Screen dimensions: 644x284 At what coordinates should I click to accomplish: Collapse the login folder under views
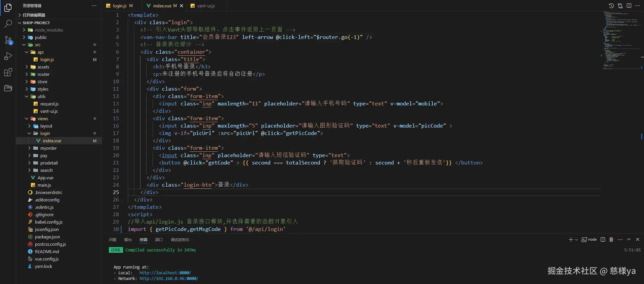59,133
